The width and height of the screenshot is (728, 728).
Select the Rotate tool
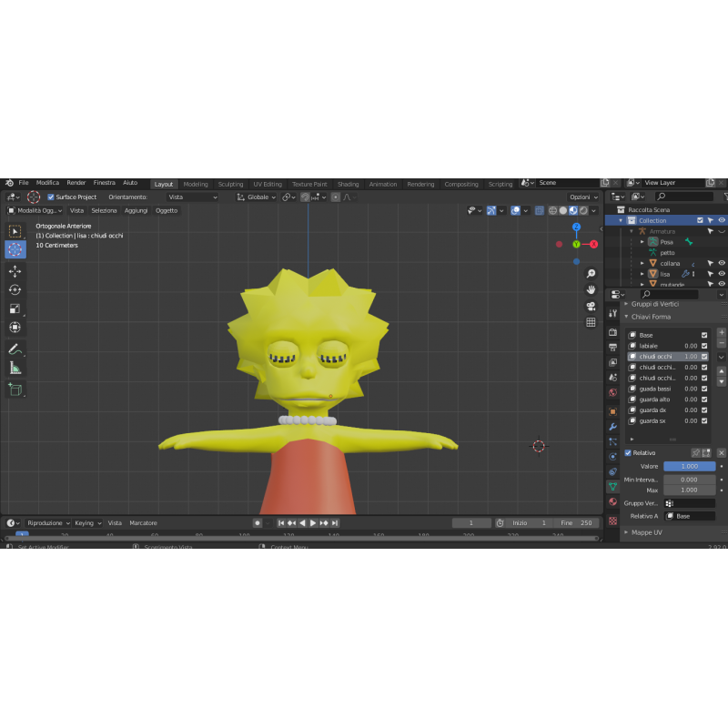pos(15,289)
